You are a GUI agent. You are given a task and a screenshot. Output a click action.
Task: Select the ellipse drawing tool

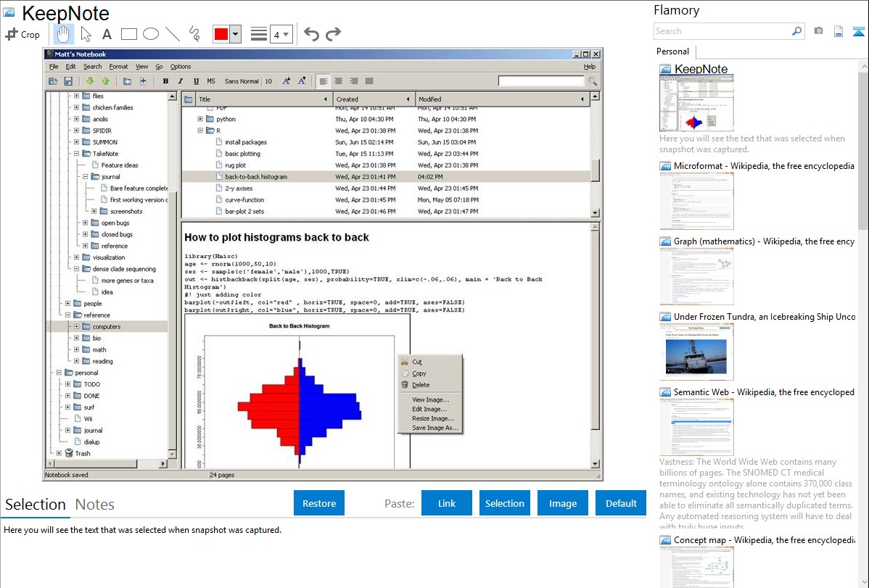(151, 34)
